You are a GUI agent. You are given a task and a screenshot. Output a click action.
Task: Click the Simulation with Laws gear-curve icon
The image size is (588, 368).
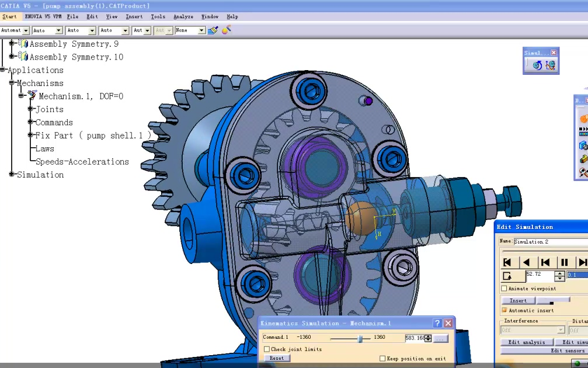tap(550, 65)
